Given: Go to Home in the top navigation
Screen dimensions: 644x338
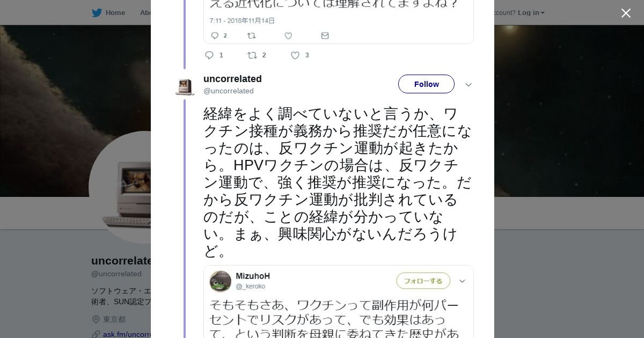Looking at the screenshot, I should pyautogui.click(x=115, y=13).
